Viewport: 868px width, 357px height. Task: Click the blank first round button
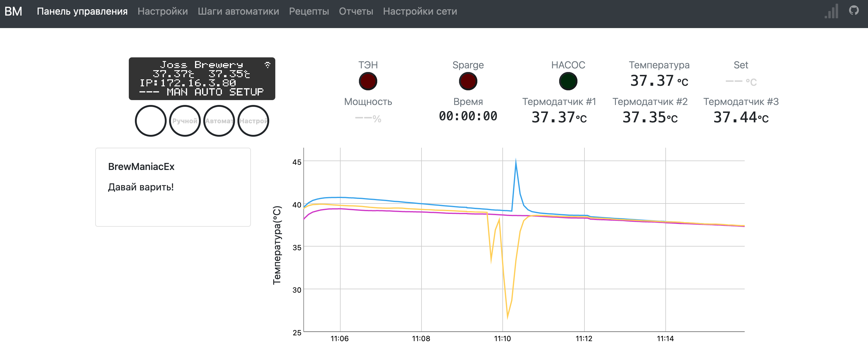click(151, 121)
